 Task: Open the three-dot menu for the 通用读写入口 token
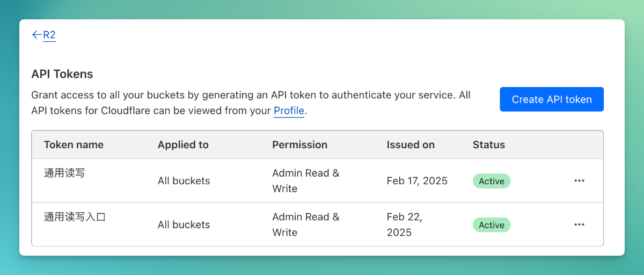tap(579, 225)
